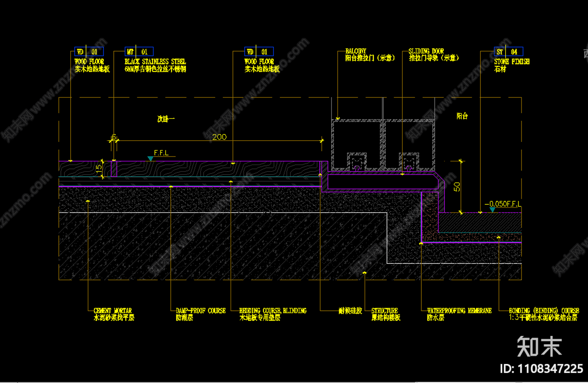Click the 1:3干硬性水泥砂浆结合层 annotation
This screenshot has height=383, width=588.
(x=544, y=318)
